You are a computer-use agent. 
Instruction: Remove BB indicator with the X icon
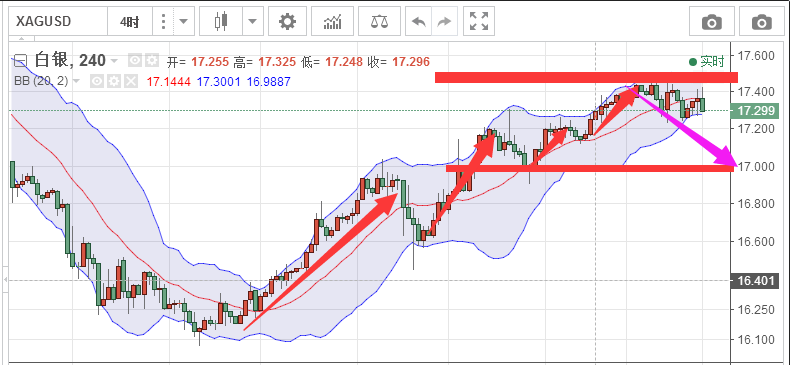(131, 81)
